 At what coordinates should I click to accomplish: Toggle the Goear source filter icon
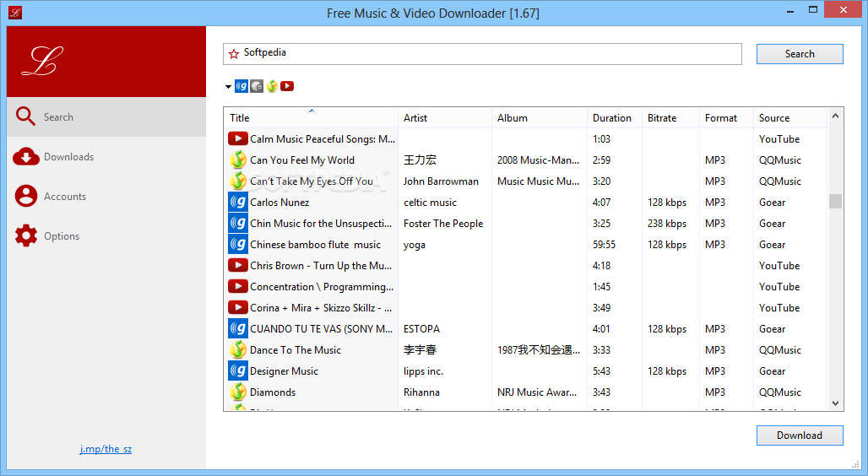[x=241, y=86]
